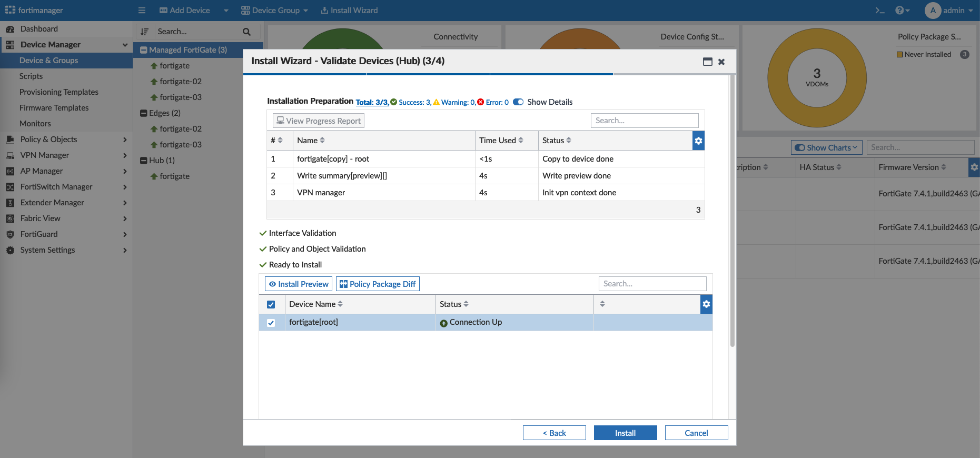
Task: Open column settings gear for preparation table
Action: point(698,141)
